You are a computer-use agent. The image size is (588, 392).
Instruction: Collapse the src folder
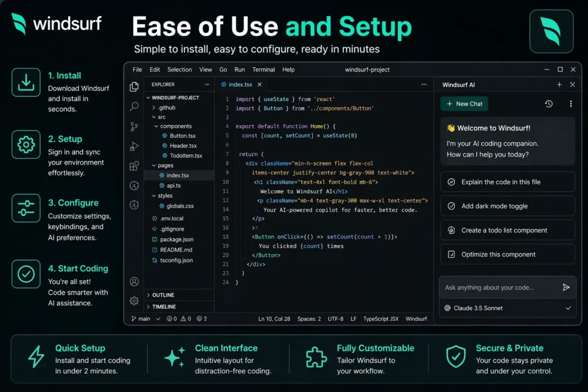click(x=154, y=117)
